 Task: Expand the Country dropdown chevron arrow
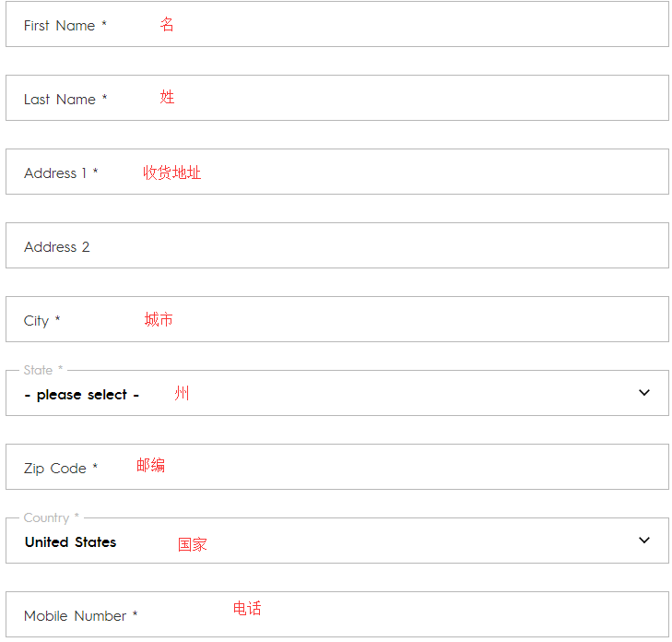(x=644, y=541)
